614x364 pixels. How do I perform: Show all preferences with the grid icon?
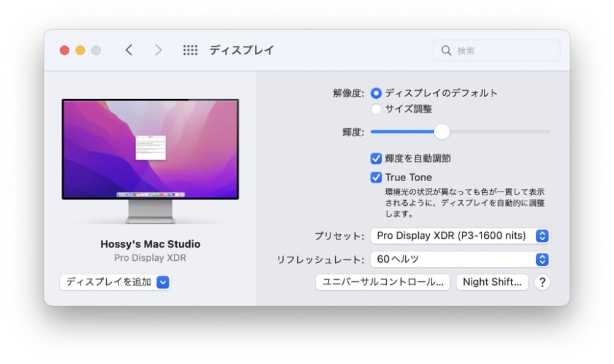coord(190,50)
